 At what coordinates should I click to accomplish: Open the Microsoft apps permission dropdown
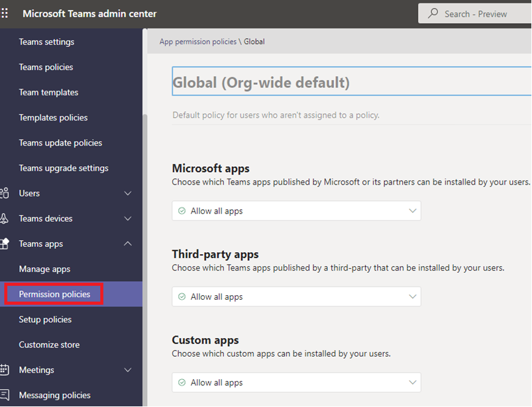[296, 211]
